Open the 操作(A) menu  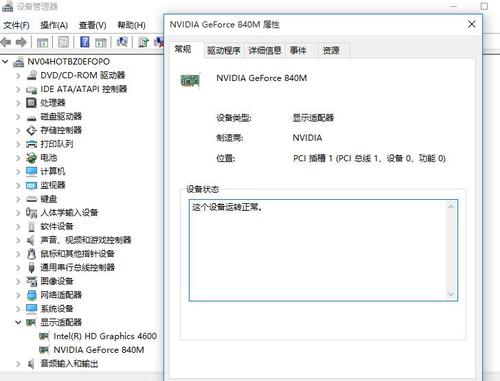(x=54, y=25)
